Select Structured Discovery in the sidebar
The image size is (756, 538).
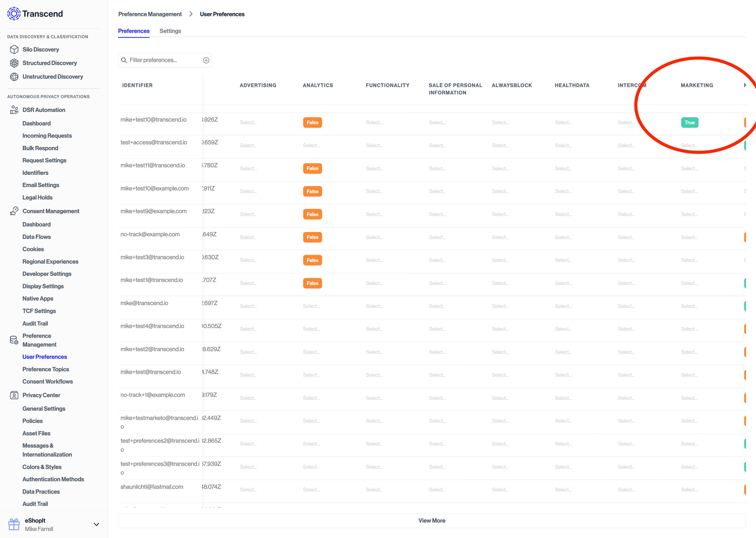pos(50,63)
